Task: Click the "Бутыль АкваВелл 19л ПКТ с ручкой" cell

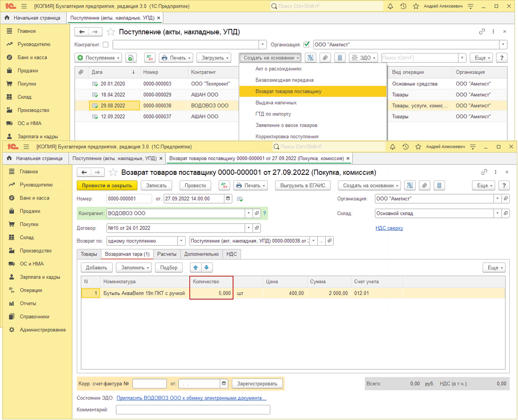Action: pos(145,293)
